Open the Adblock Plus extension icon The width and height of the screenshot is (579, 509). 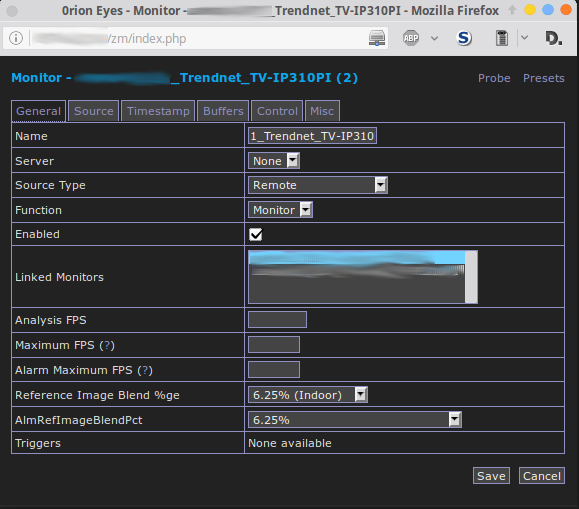coord(411,38)
